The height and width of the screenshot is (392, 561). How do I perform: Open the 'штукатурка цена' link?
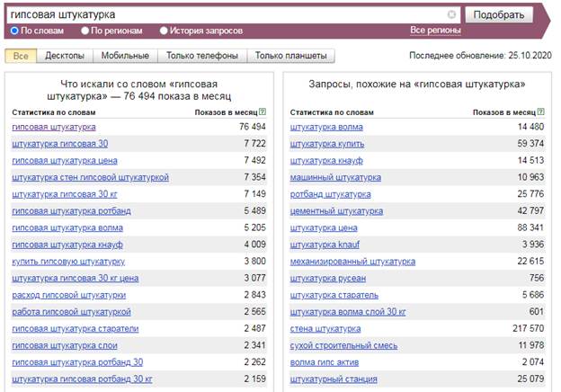324,227
